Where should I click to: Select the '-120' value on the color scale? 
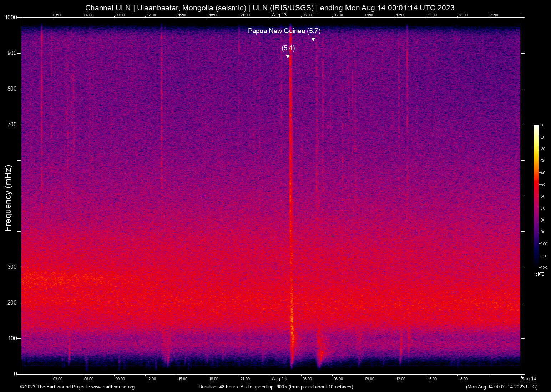(x=543, y=268)
